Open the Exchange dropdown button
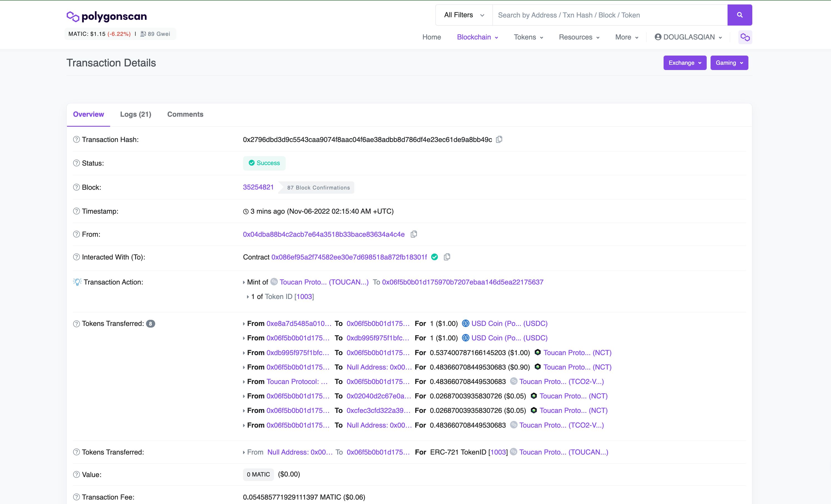This screenshot has height=504, width=831. point(685,63)
